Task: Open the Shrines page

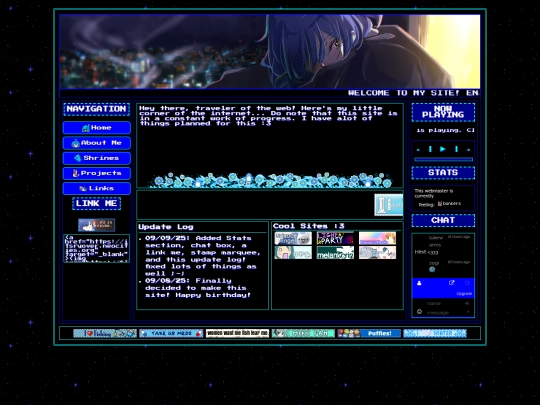Action: (97, 158)
